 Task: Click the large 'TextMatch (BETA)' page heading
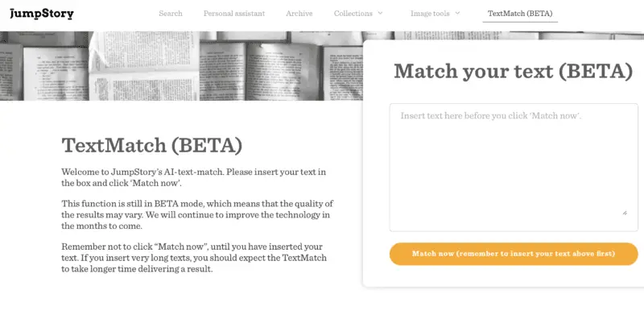(152, 146)
